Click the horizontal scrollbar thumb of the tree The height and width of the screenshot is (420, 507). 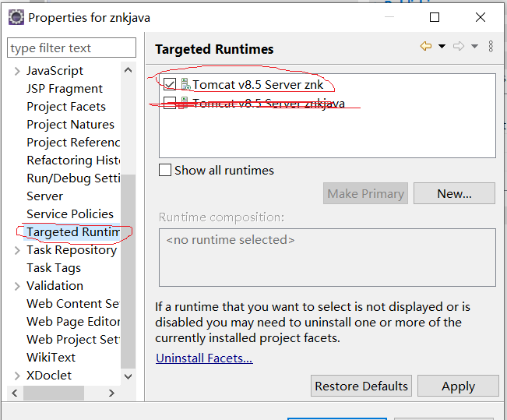point(54,394)
